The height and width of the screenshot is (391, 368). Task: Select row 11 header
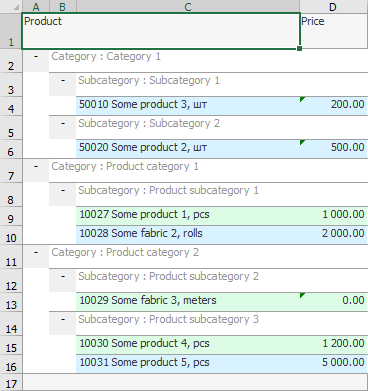(x=11, y=257)
